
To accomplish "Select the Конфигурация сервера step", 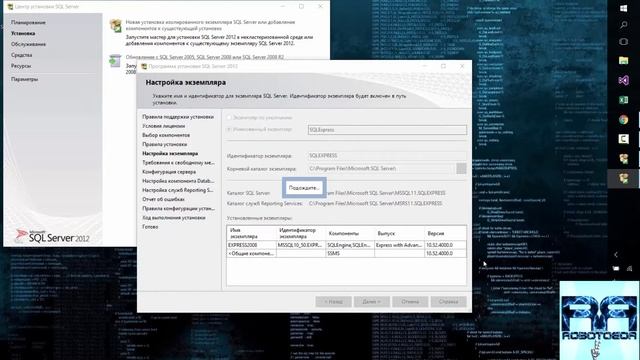I will click(x=169, y=172).
